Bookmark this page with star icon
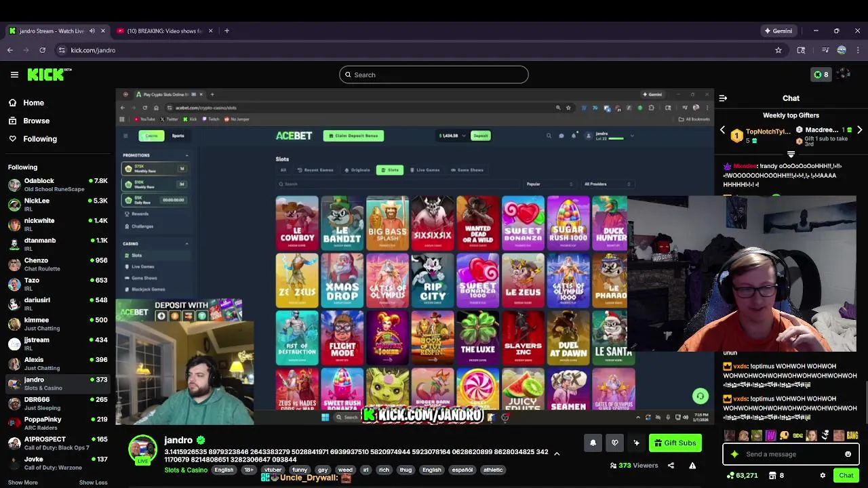This screenshot has width=868, height=488. (x=778, y=50)
